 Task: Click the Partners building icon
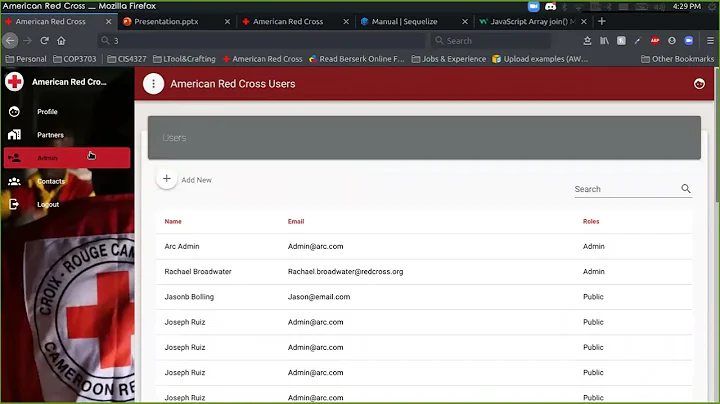coord(14,135)
